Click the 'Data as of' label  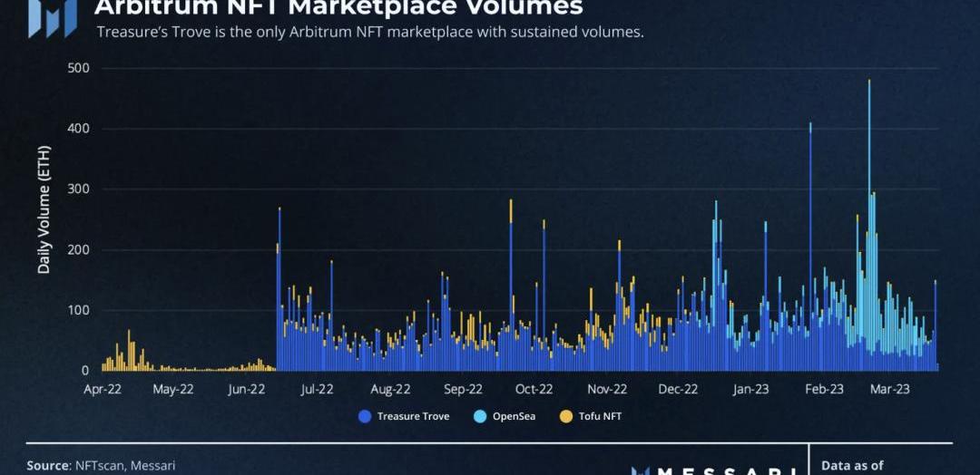coord(851,465)
